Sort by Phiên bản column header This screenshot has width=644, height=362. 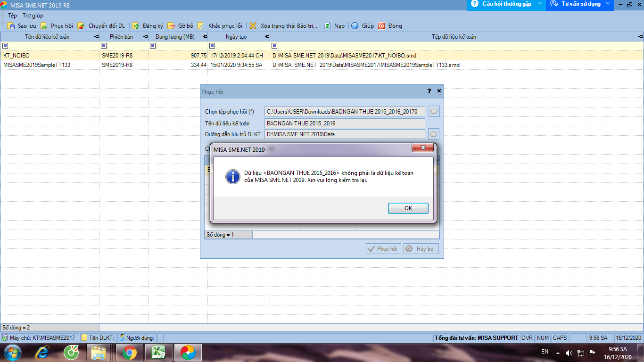pyautogui.click(x=121, y=37)
